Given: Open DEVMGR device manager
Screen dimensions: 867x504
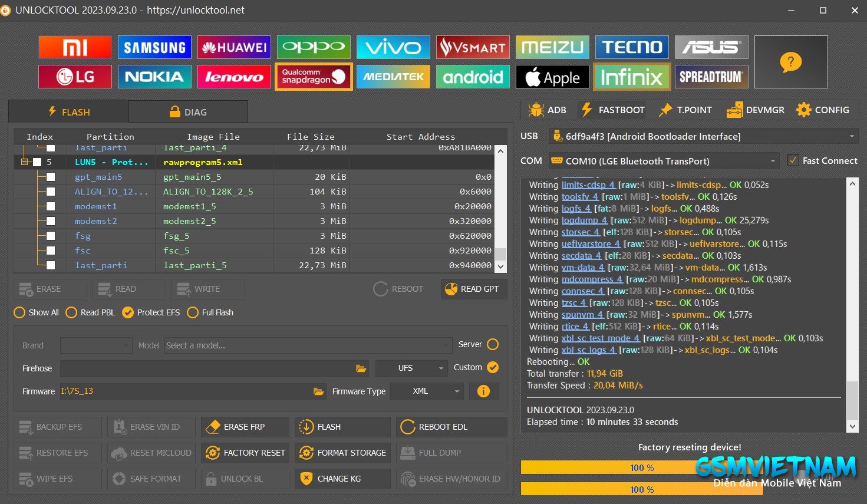Looking at the screenshot, I should click(756, 110).
